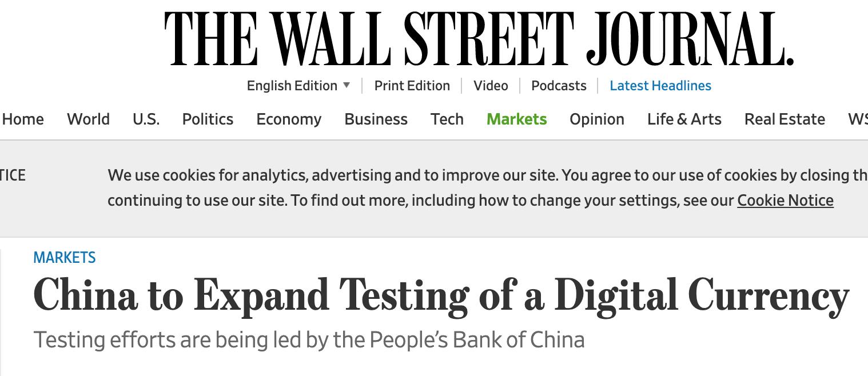Open the Real Estate section

(784, 119)
